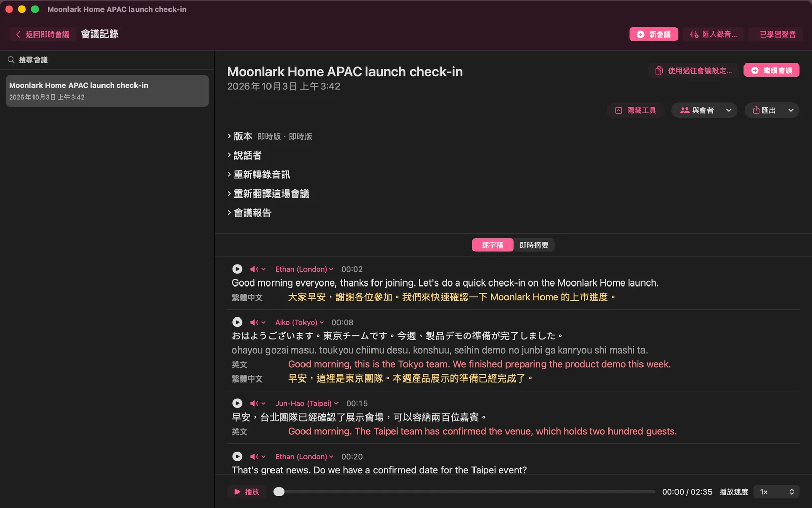Click Japanese romanization line starting with ohayou
Screen dimensions: 812x508
pos(439,350)
